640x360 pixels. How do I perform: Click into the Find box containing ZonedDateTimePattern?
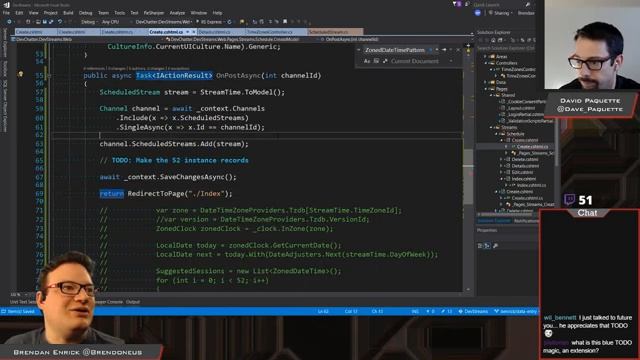coord(395,50)
